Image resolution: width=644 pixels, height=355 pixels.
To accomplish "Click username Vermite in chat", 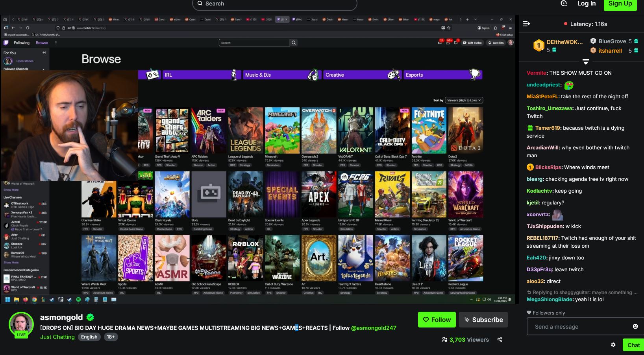I will [x=536, y=73].
